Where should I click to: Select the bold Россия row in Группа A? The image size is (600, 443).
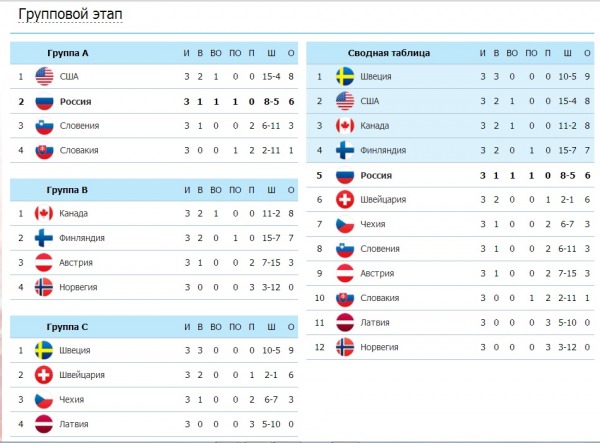pyautogui.click(x=154, y=101)
